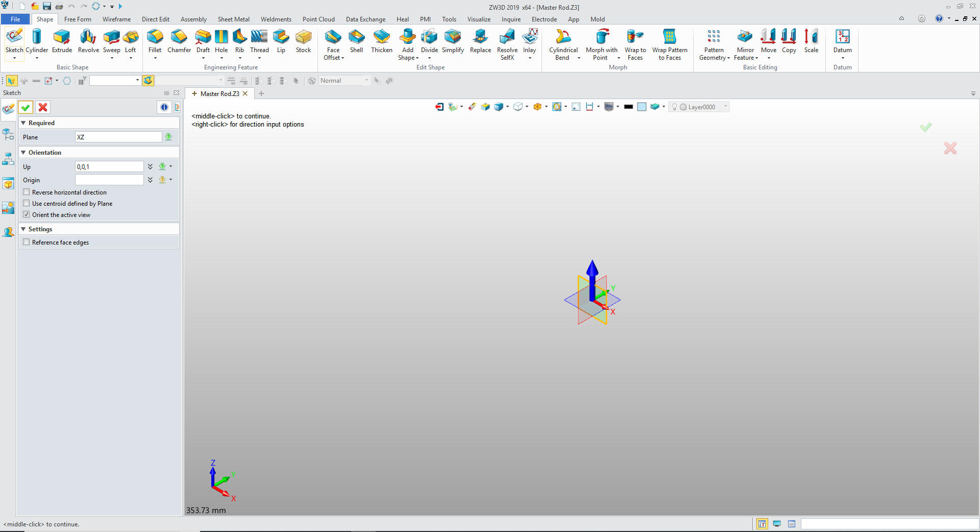980x532 pixels.
Task: Collapse the Settings section
Action: click(x=23, y=229)
